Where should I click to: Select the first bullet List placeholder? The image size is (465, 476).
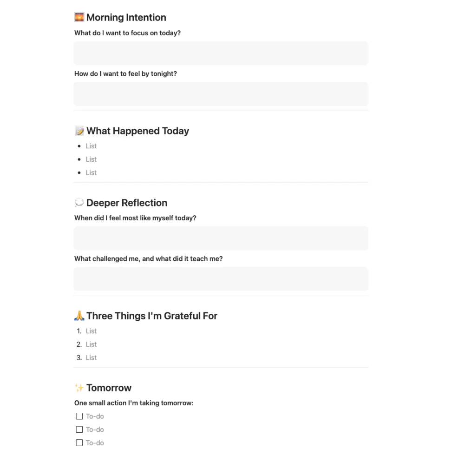(x=91, y=146)
